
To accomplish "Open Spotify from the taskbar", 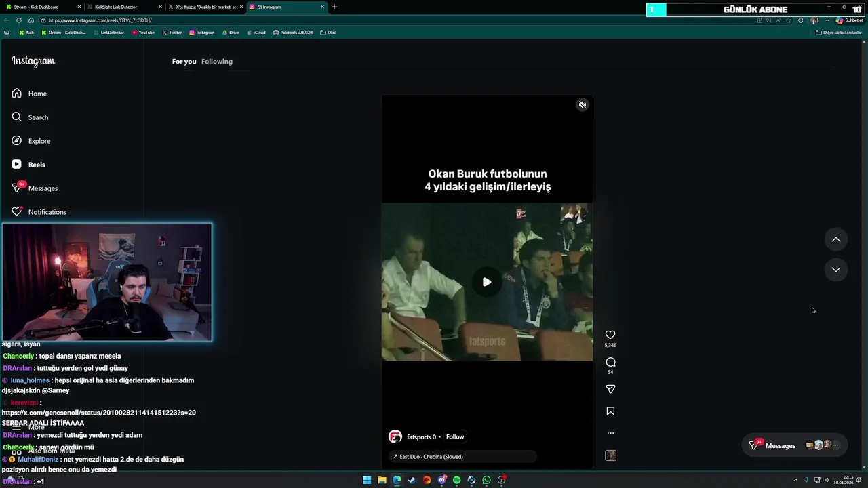I will (x=456, y=480).
